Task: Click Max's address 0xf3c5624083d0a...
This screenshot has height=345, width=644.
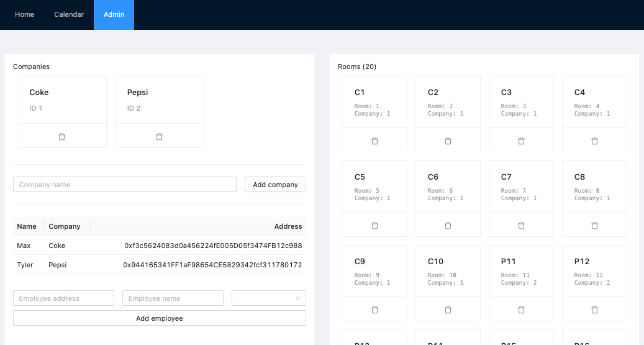Action: 213,246
